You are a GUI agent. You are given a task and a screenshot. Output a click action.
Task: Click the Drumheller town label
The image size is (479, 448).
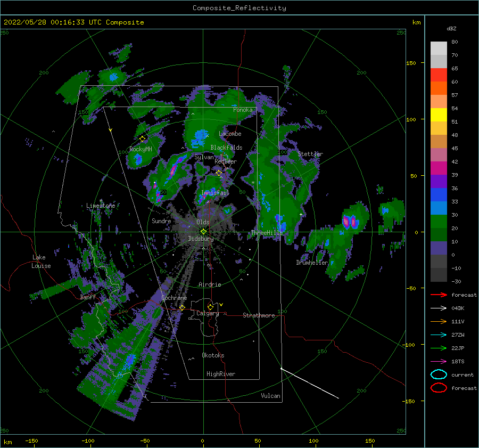(x=312, y=263)
